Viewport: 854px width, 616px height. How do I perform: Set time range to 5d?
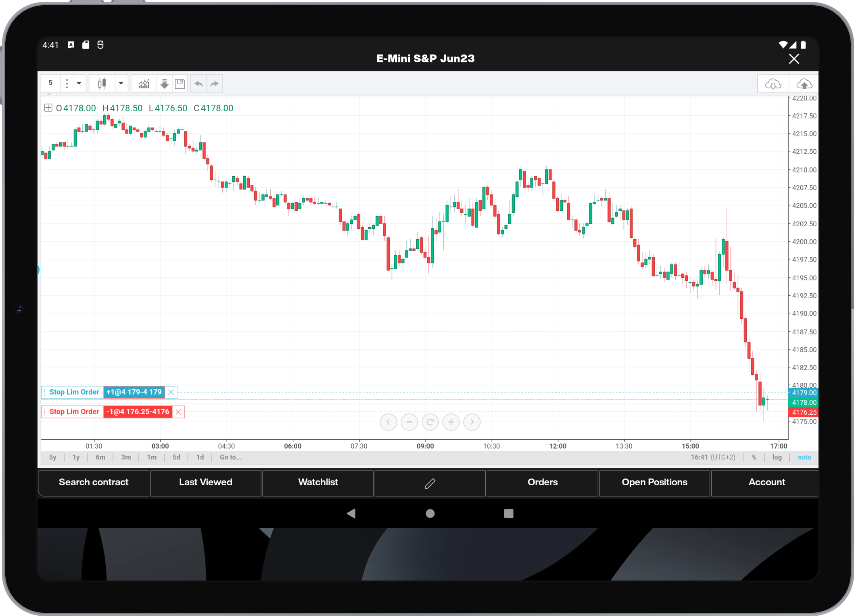tap(177, 457)
